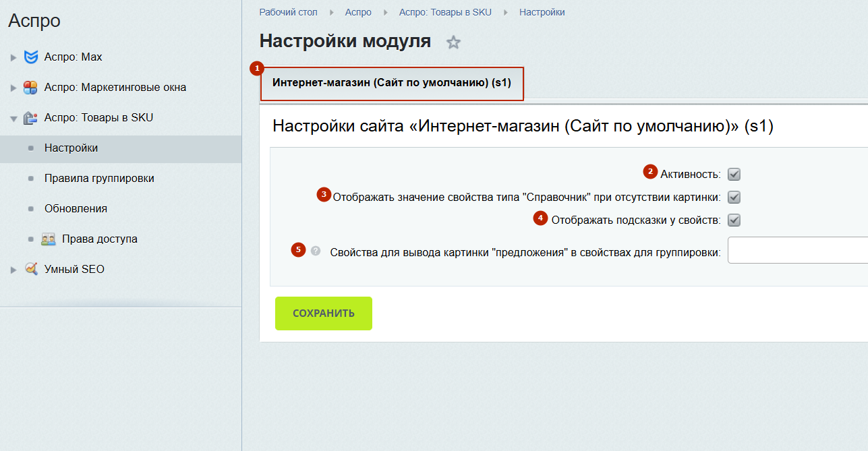The image size is (868, 451).
Task: Click the Товары в SKU module icon
Action: coord(30,118)
